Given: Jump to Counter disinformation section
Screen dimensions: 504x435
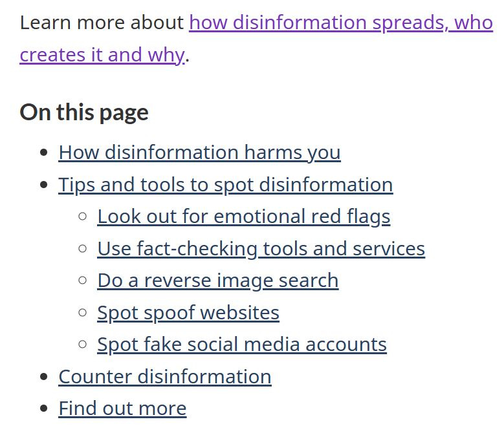Looking at the screenshot, I should point(165,377).
